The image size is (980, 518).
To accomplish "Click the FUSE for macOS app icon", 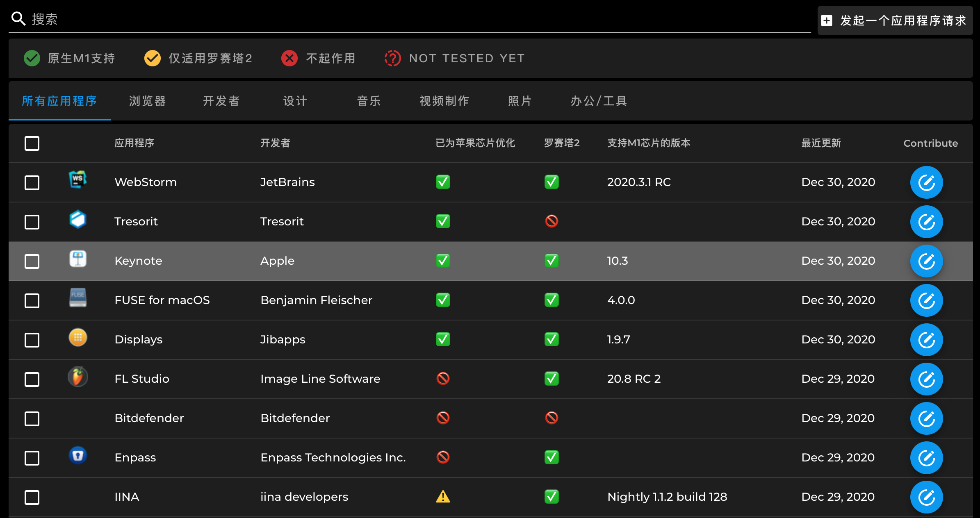I will tap(78, 298).
